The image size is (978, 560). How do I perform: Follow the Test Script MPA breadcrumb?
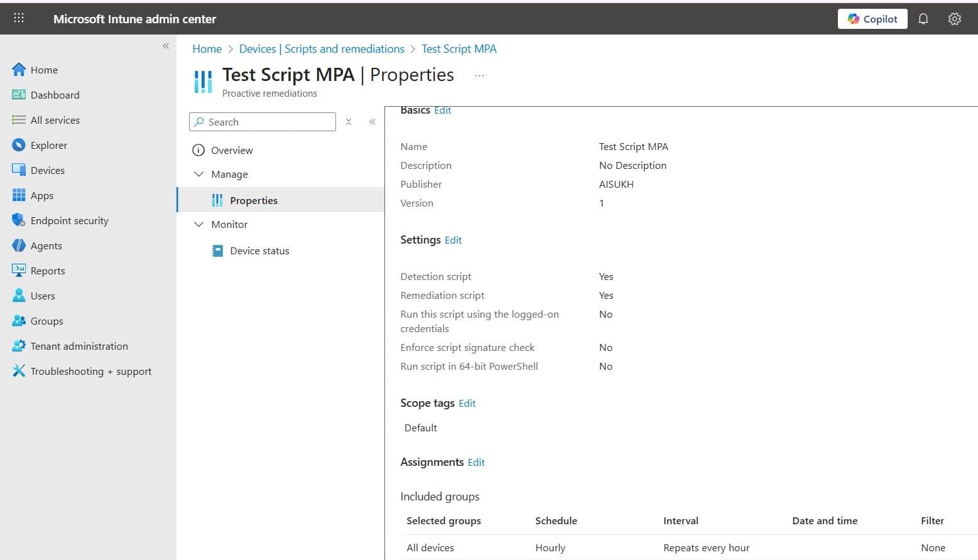tap(459, 49)
